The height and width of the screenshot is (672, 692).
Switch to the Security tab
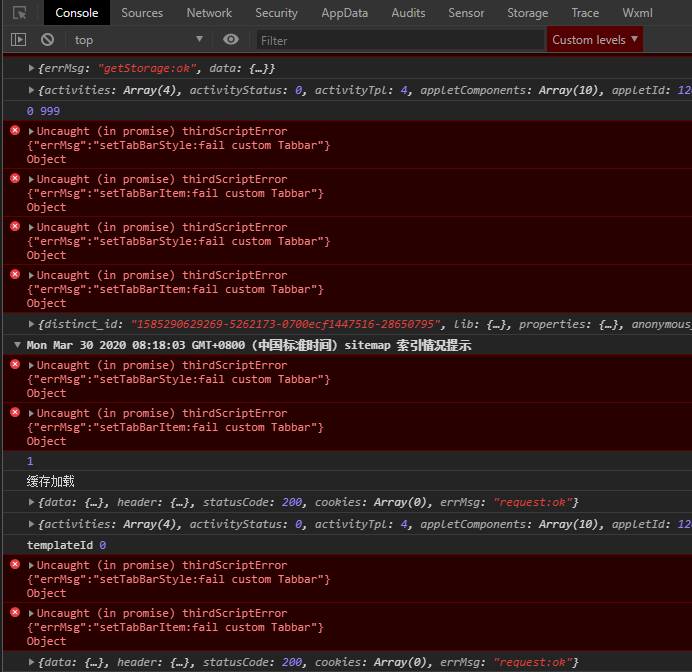276,13
